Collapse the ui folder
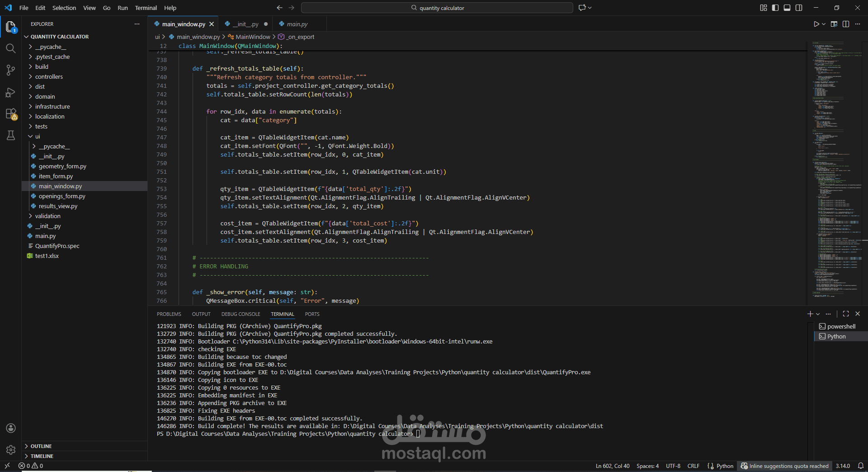 pos(38,136)
